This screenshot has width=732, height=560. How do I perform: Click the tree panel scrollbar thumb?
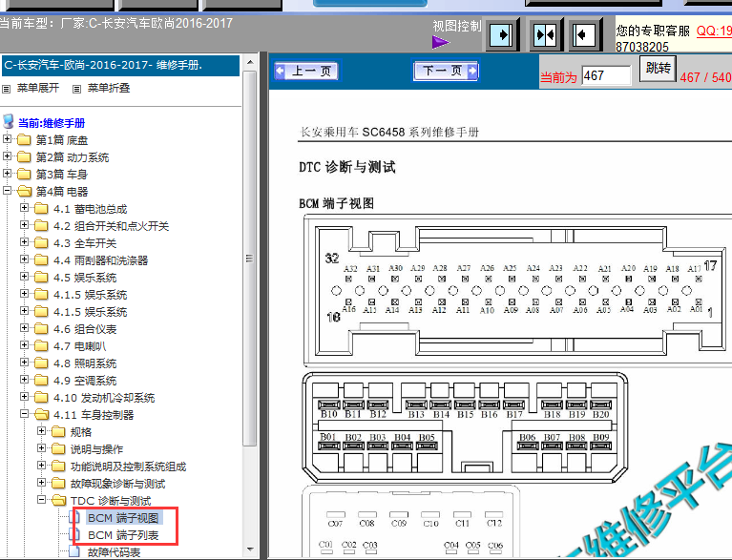coord(250,259)
